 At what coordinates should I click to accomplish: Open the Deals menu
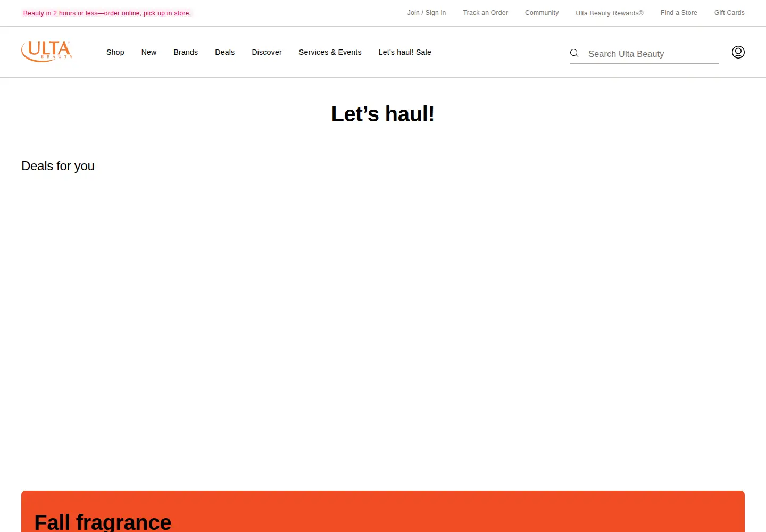coord(225,52)
